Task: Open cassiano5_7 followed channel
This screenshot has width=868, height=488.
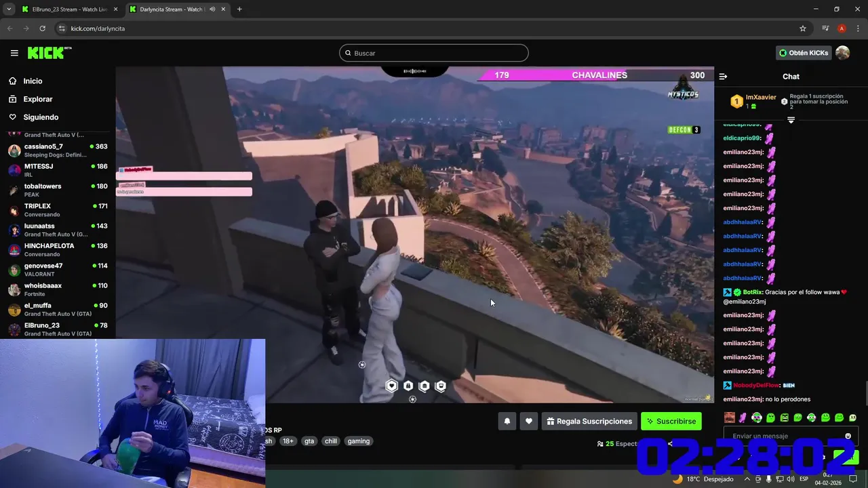Action: 58,150
